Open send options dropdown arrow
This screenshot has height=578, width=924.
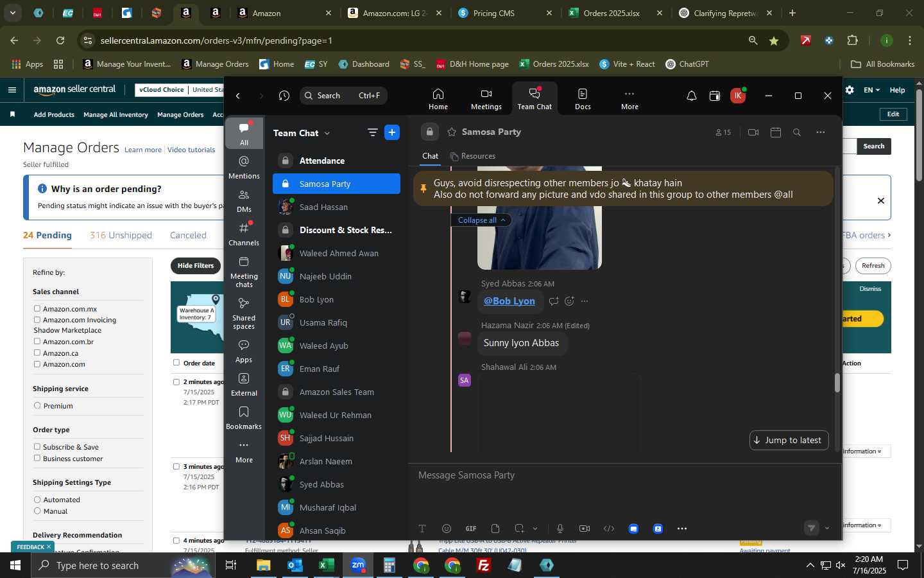tap(827, 529)
